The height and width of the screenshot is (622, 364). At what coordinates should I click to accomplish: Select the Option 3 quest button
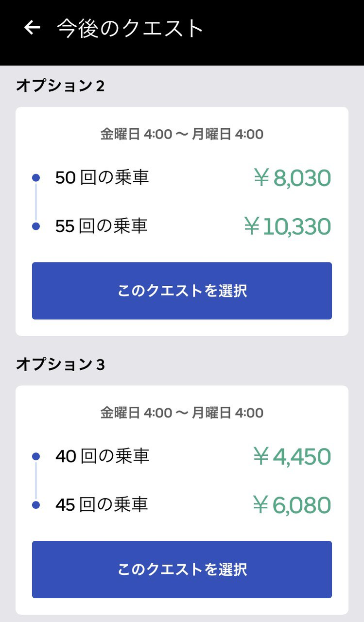(182, 569)
